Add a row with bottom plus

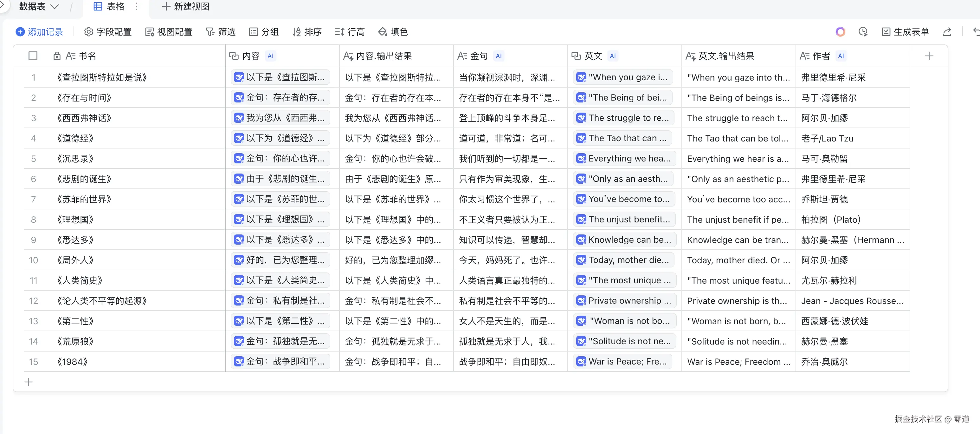pos(29,382)
